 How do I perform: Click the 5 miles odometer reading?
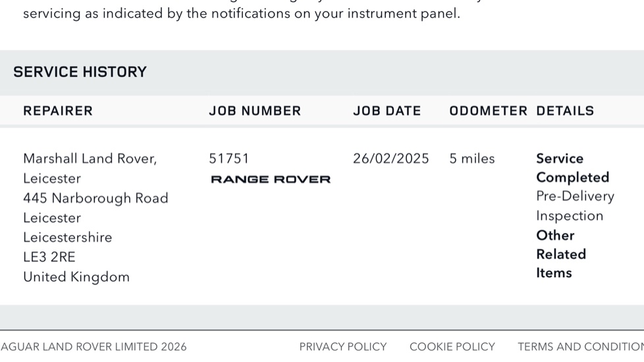click(471, 159)
